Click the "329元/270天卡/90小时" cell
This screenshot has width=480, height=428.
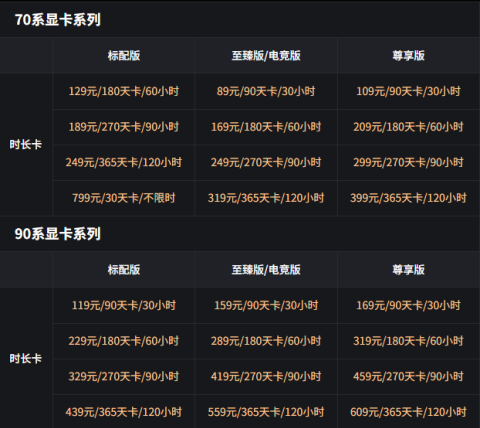[124, 376]
